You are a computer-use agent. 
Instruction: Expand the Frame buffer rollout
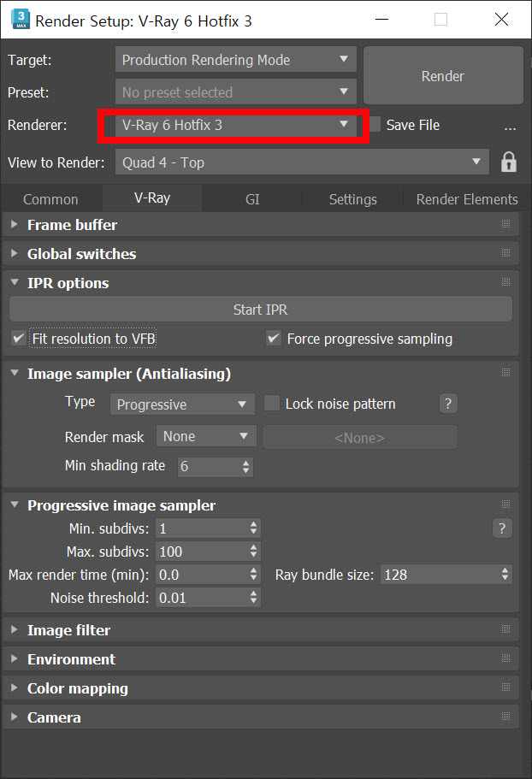[x=15, y=225]
